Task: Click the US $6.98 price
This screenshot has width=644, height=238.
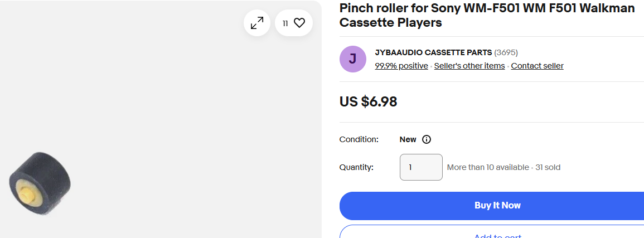Action: (368, 101)
